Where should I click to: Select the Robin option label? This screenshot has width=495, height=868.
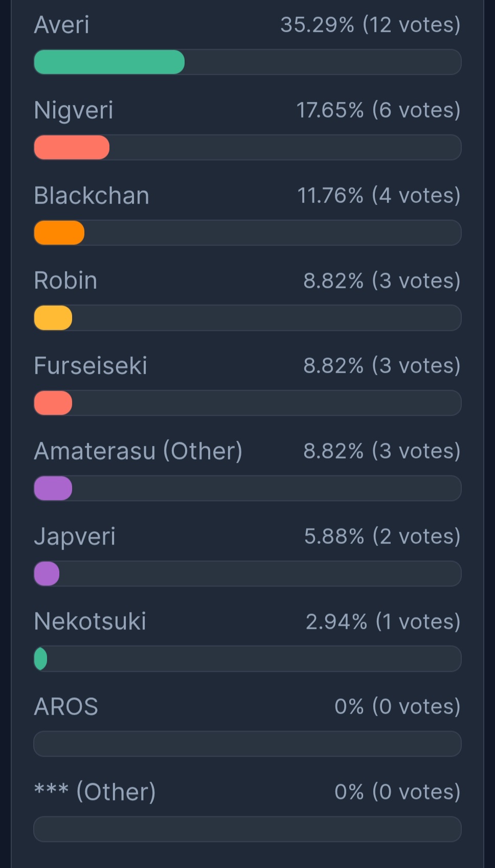coord(65,281)
